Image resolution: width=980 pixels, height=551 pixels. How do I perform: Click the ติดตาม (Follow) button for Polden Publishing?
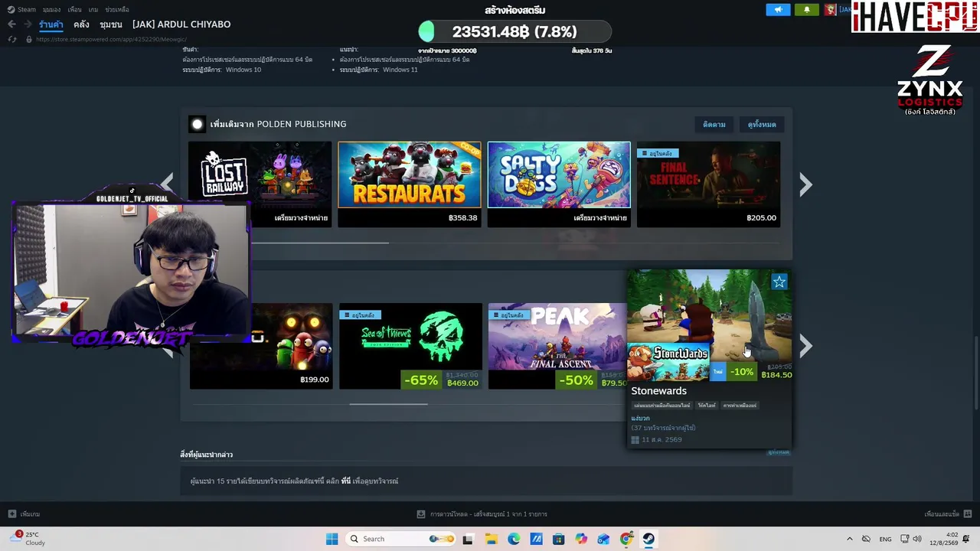click(714, 124)
